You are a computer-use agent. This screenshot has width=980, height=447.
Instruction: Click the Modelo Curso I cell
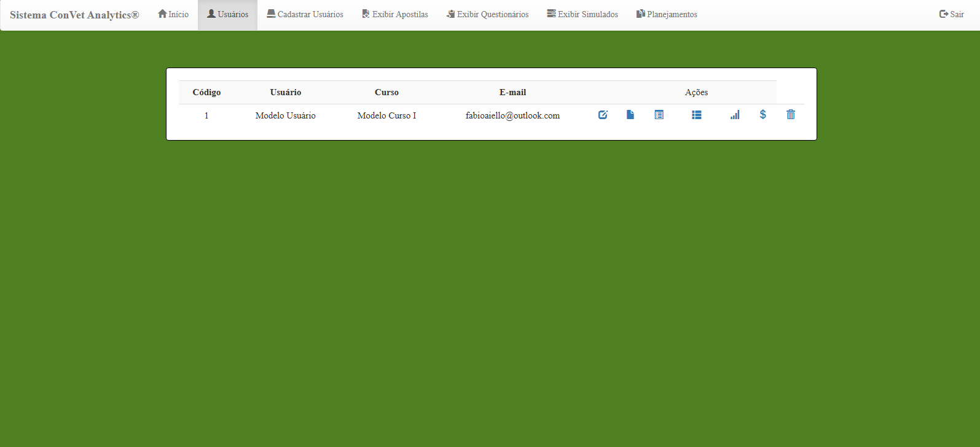click(386, 115)
